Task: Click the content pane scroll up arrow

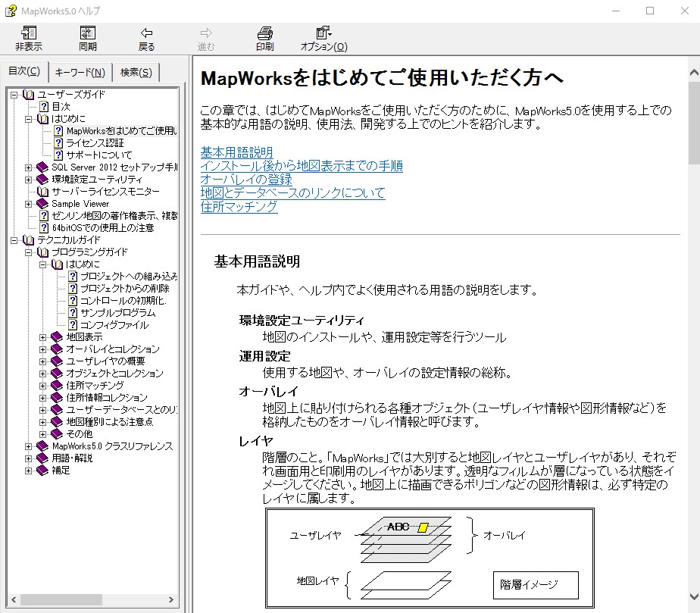Action: [x=694, y=72]
